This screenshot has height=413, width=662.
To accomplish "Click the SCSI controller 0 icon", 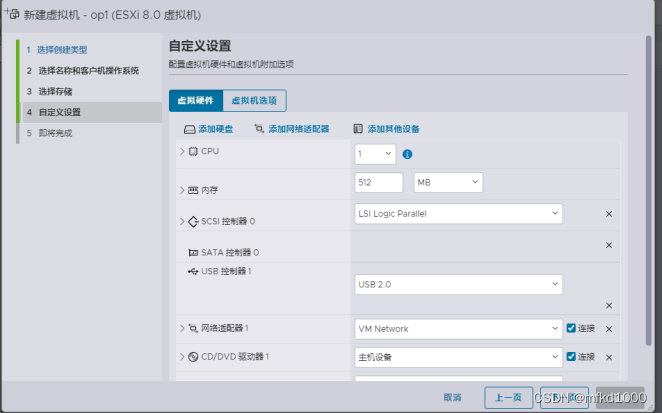I will [x=193, y=221].
